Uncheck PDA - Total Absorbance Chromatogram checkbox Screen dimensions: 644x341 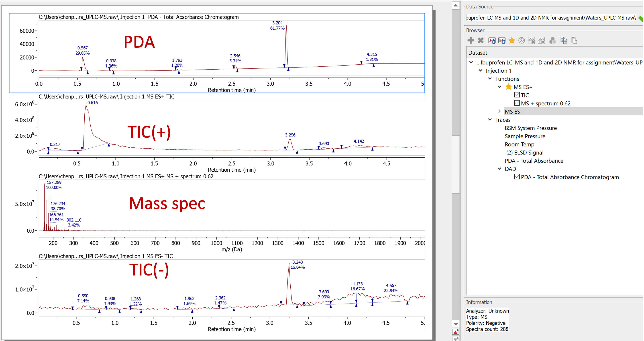(517, 177)
